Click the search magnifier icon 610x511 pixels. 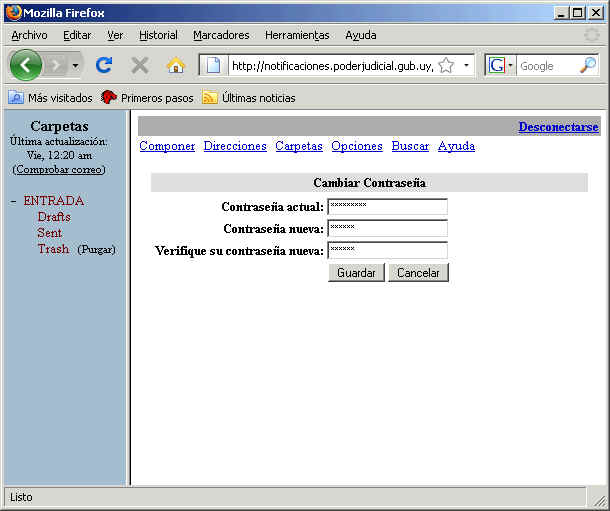coord(587,65)
